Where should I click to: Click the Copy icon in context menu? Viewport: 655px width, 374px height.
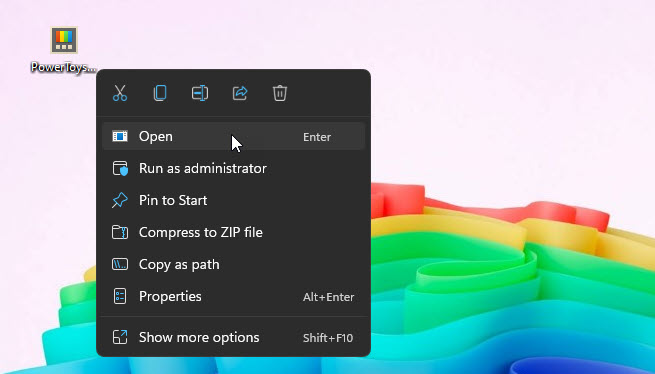[160, 93]
